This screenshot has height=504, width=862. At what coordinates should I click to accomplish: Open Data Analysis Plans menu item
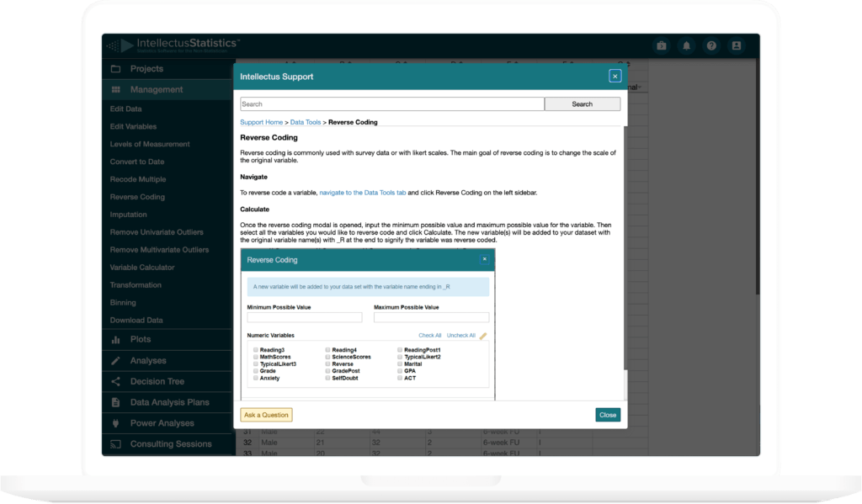pos(168,402)
